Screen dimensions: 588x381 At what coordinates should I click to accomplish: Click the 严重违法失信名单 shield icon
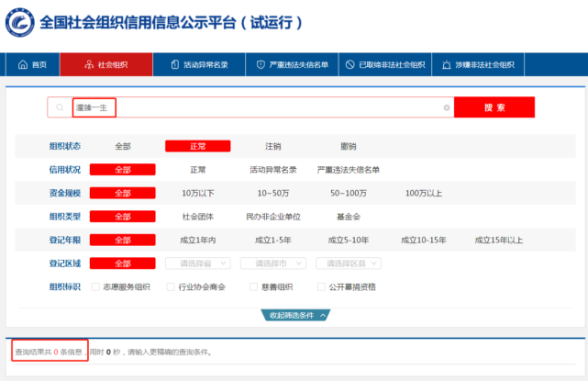[261, 65]
